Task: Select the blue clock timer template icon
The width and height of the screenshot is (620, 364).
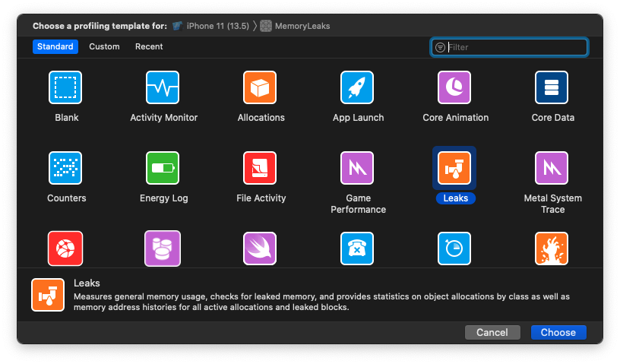Action: [x=454, y=248]
